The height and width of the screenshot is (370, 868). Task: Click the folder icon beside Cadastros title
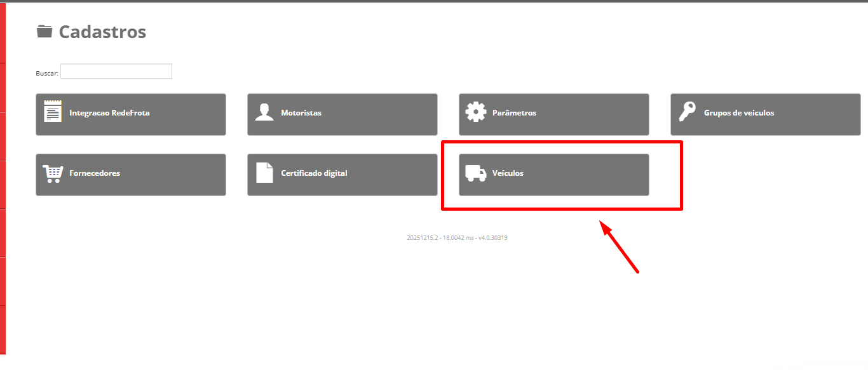(x=44, y=31)
